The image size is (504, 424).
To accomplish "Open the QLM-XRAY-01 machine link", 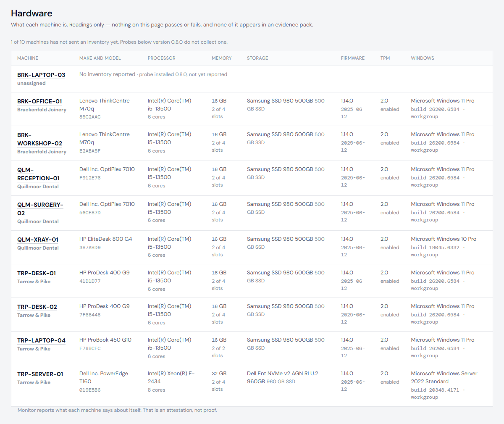I will point(38,240).
